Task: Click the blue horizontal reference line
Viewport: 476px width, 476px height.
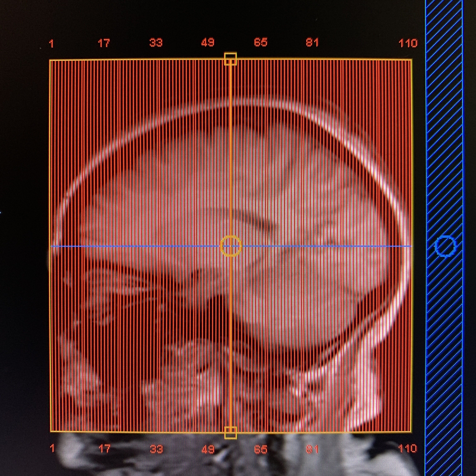Action: (x=123, y=246)
